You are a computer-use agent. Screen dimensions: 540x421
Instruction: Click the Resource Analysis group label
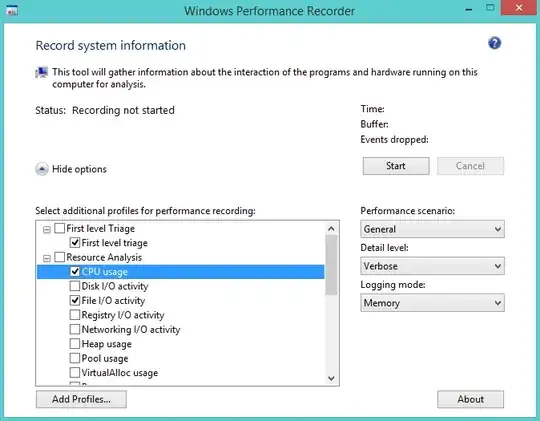point(104,257)
